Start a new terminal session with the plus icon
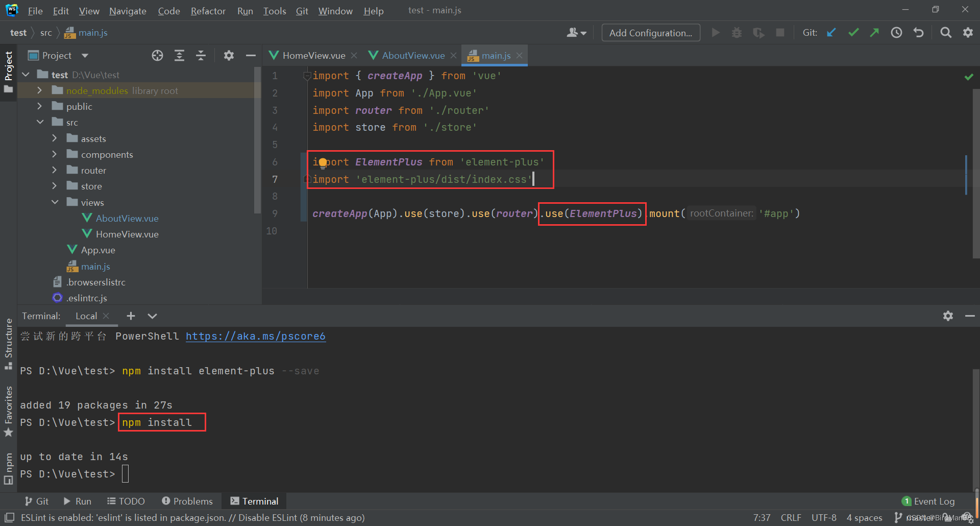The width and height of the screenshot is (980, 526). (131, 316)
